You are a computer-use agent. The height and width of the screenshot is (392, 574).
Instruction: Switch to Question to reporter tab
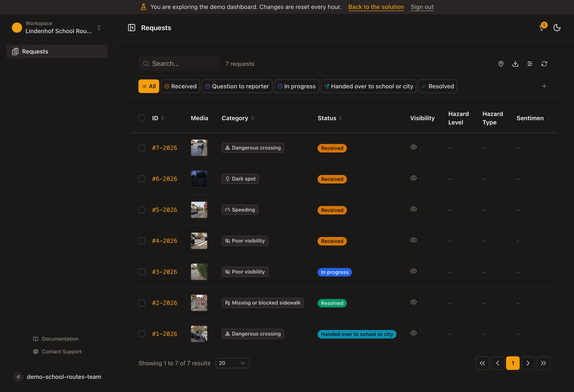[237, 86]
